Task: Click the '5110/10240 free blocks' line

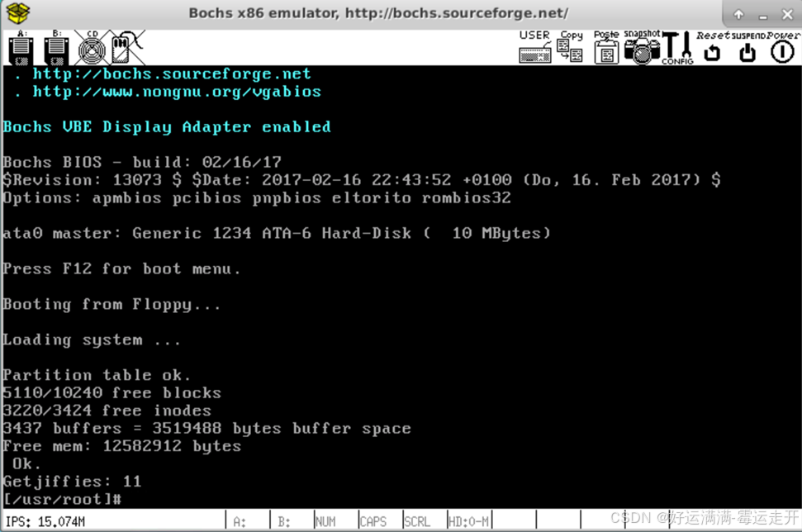Action: tap(112, 393)
